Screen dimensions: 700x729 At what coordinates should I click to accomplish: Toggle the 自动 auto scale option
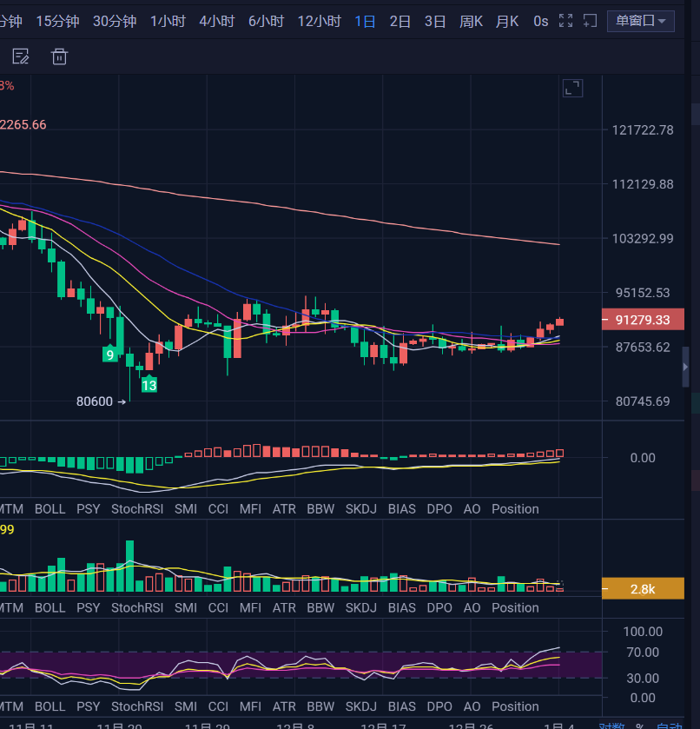[x=669, y=726]
